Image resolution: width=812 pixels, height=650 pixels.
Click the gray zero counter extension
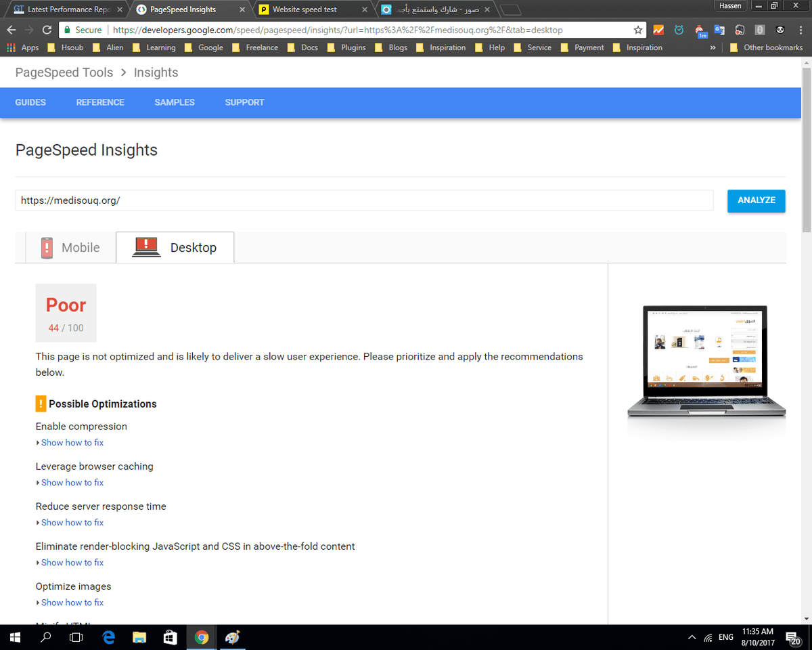click(760, 30)
